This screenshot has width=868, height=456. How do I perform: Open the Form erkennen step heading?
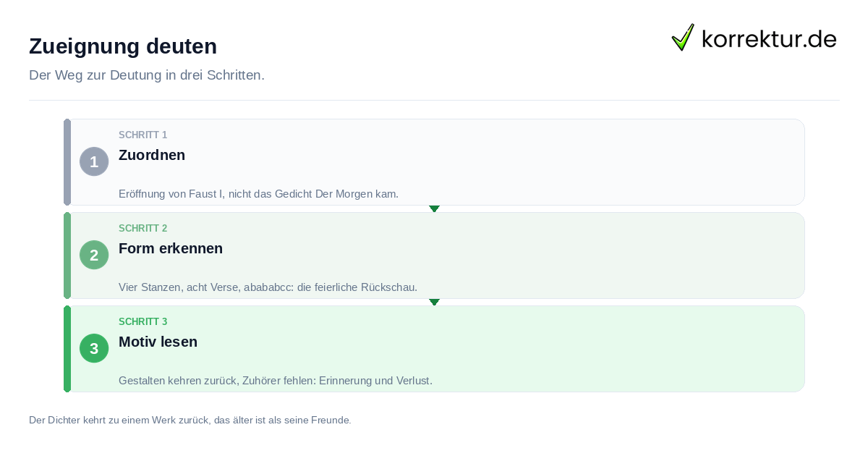click(x=171, y=248)
